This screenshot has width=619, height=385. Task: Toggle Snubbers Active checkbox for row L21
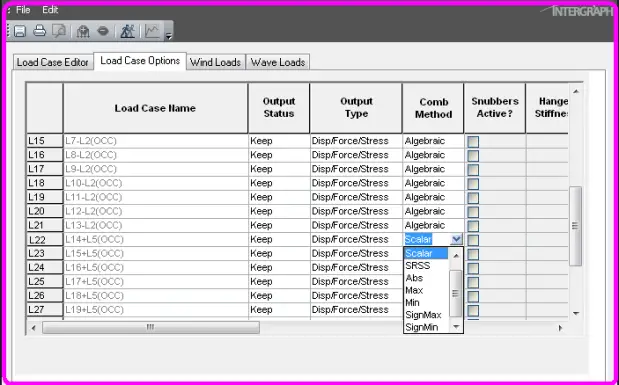473,226
